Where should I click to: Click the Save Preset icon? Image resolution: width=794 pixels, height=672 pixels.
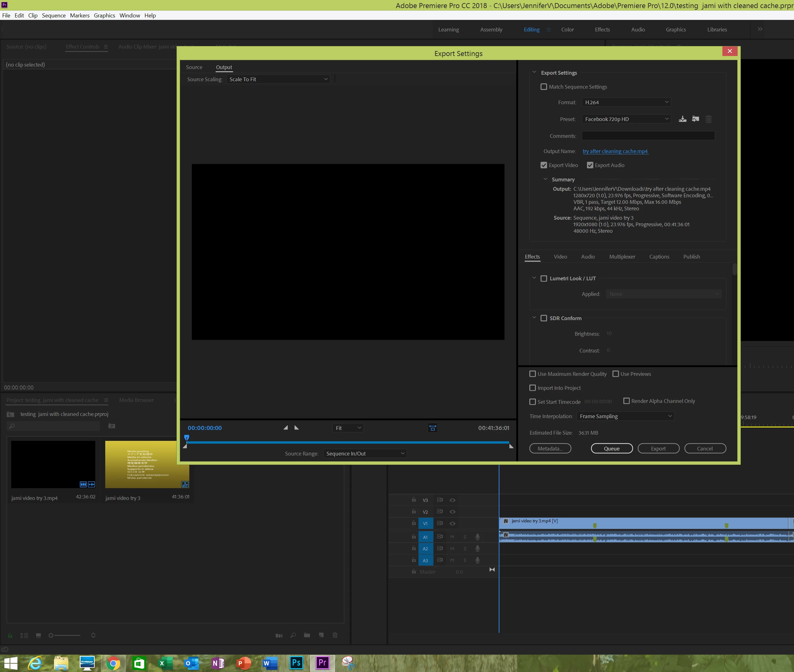(682, 119)
